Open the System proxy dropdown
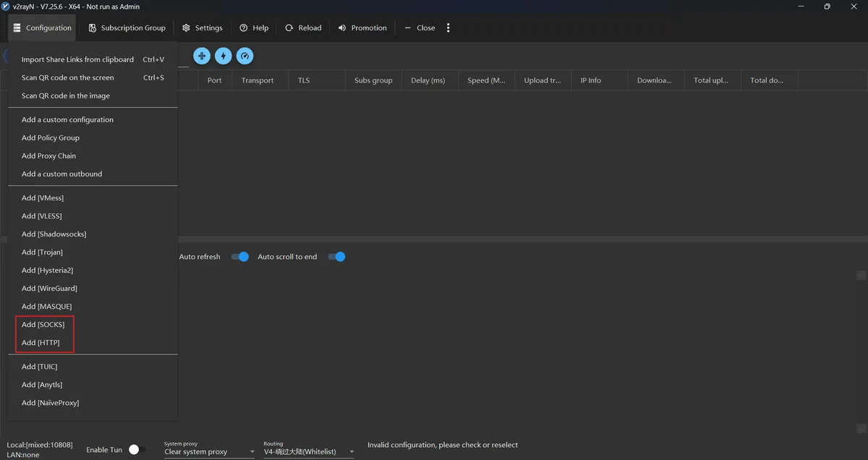The height and width of the screenshot is (460, 868). (x=209, y=451)
